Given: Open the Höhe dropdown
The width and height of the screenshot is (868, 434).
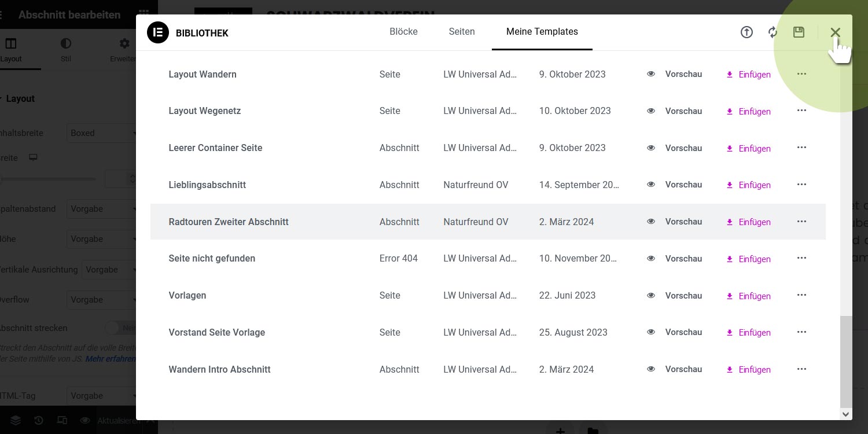Looking at the screenshot, I should 102,239.
